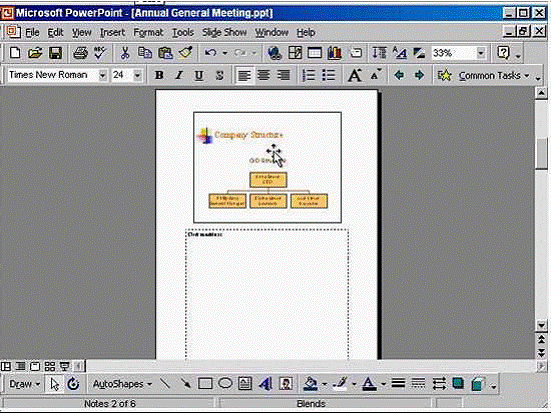Toggle Underline formatting
The width and height of the screenshot is (551, 413).
[199, 75]
